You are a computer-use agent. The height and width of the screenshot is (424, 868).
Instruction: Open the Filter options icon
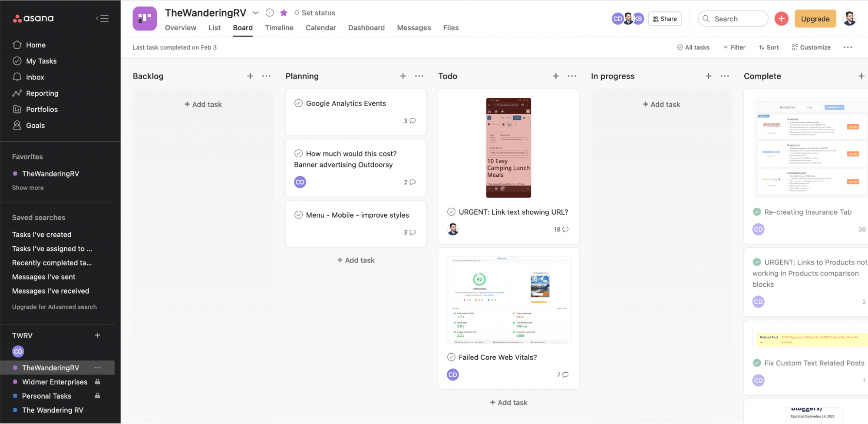[x=725, y=47]
